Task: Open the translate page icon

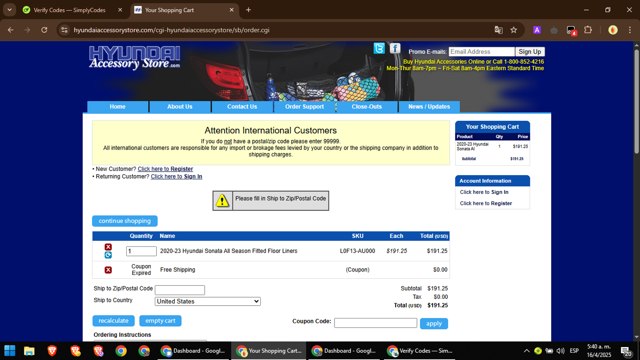Action: [498, 30]
